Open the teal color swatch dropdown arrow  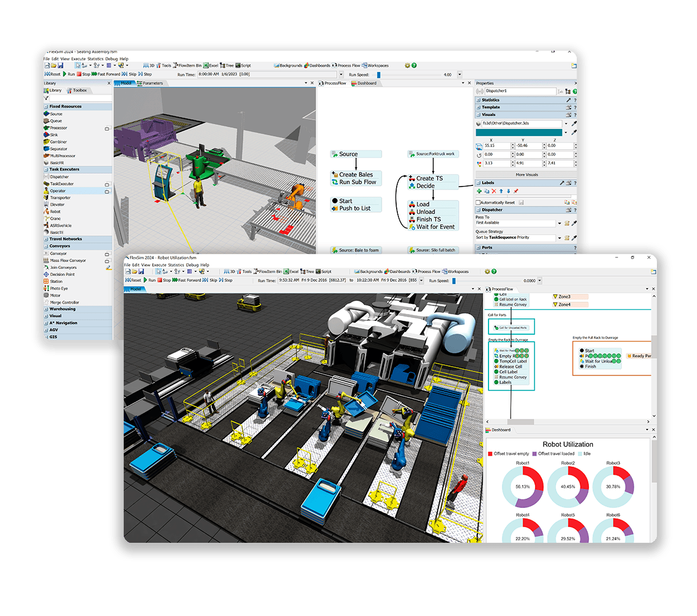click(566, 132)
